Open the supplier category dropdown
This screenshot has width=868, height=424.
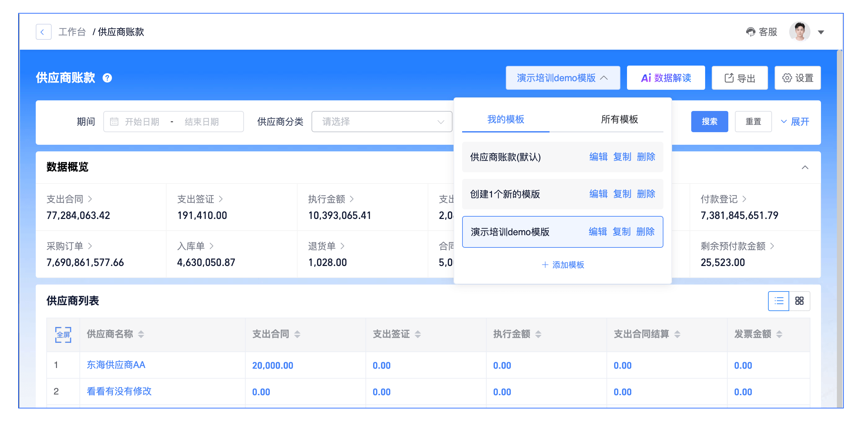381,122
